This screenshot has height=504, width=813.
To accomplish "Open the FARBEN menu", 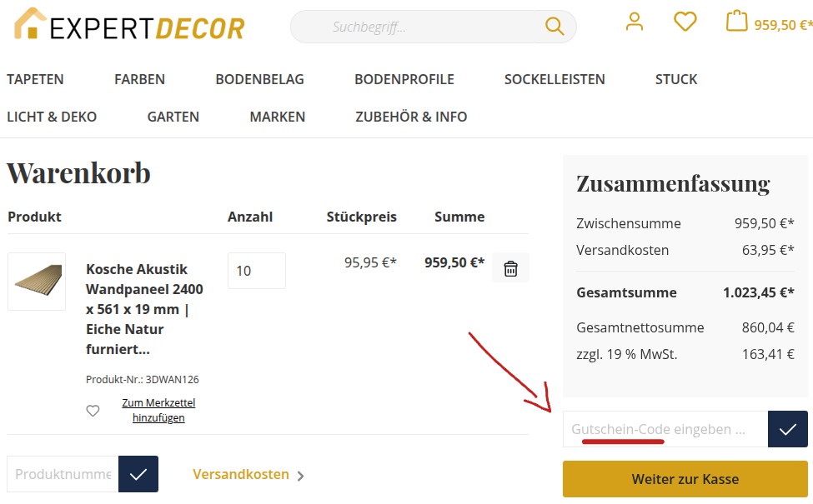I will click(x=139, y=79).
